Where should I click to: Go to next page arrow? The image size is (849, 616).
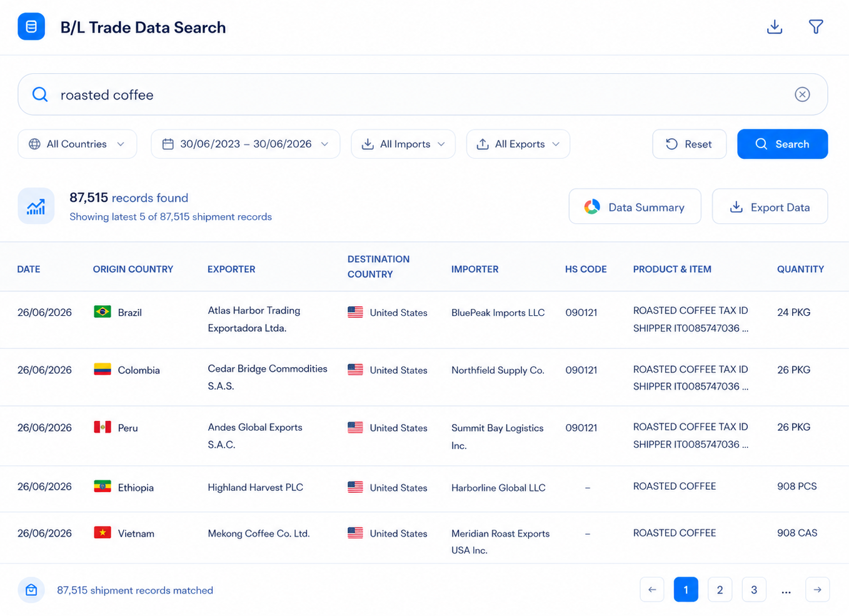(817, 590)
